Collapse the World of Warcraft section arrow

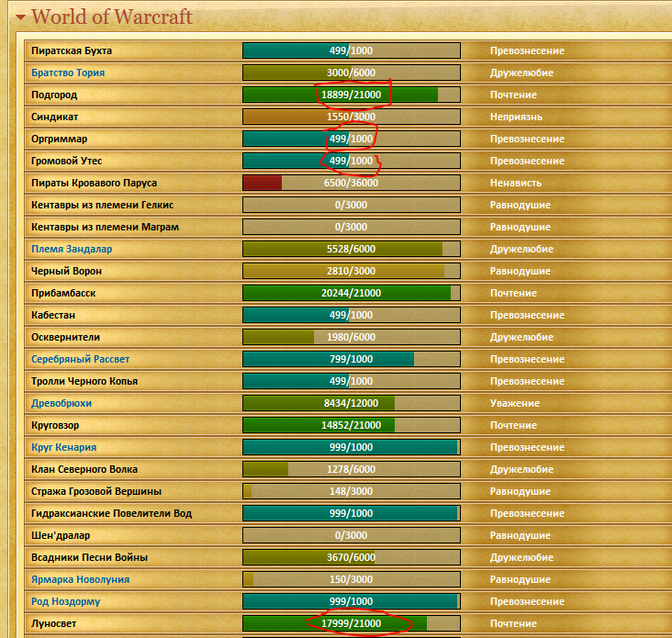20,17
